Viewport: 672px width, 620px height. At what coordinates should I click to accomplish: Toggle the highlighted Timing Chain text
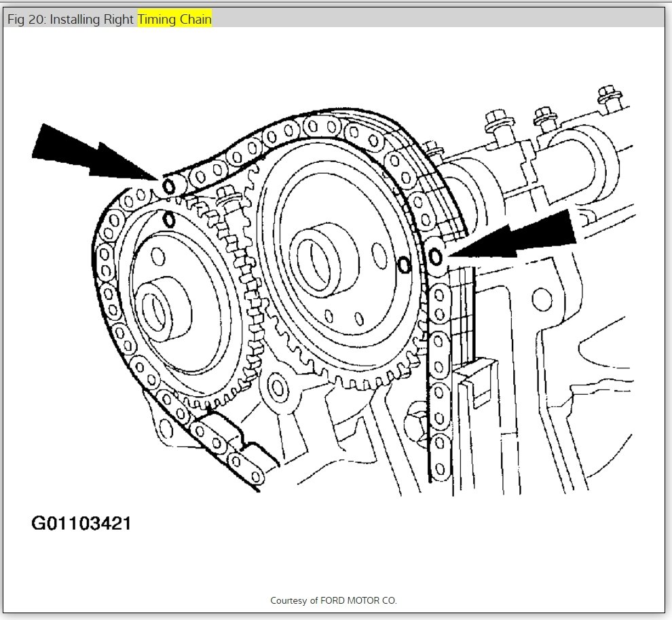coord(174,20)
